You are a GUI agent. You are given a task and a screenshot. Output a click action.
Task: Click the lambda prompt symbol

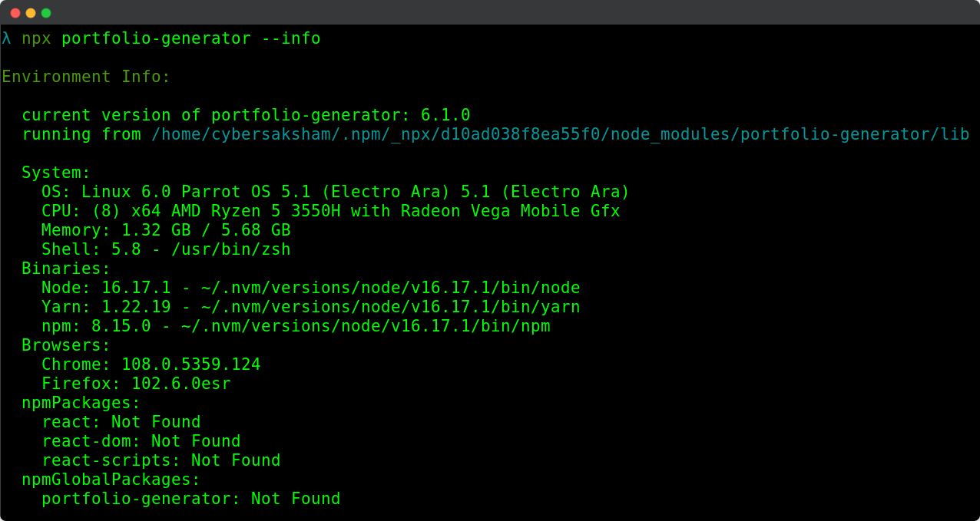point(6,38)
